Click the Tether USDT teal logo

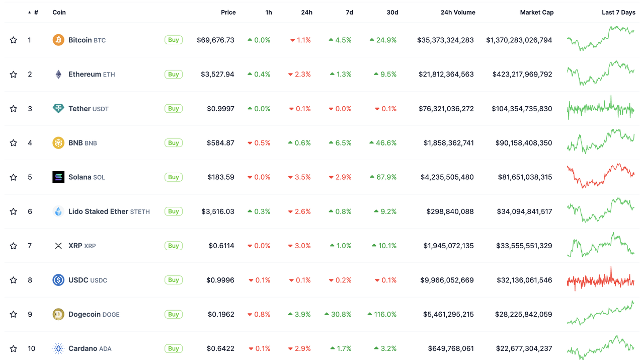[58, 108]
